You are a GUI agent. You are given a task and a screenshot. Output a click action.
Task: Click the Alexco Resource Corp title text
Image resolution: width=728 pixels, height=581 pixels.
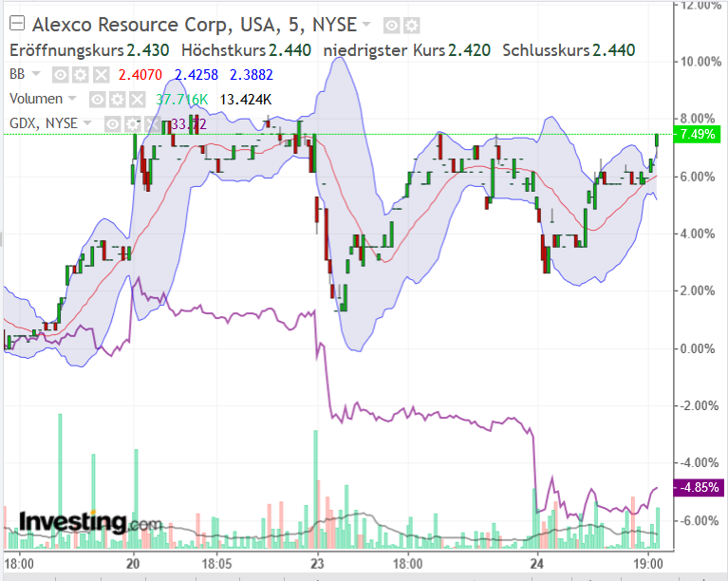(194, 25)
